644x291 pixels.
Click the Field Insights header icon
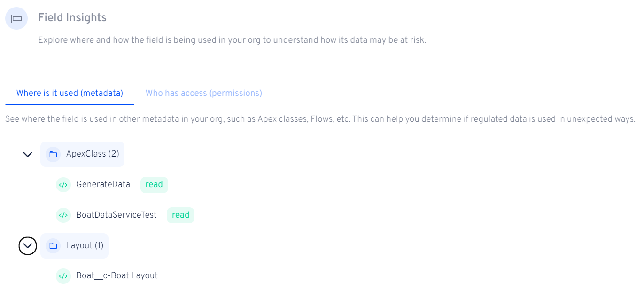pos(16,18)
